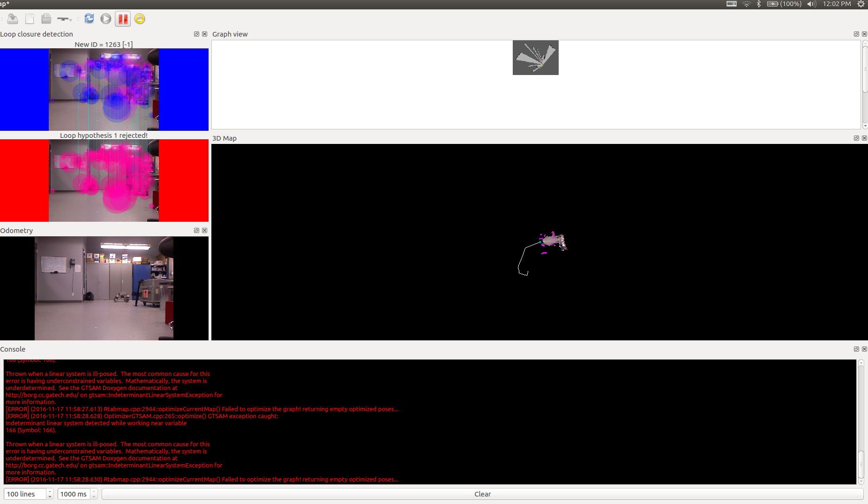Float the Graph view panel

pyautogui.click(x=856, y=34)
